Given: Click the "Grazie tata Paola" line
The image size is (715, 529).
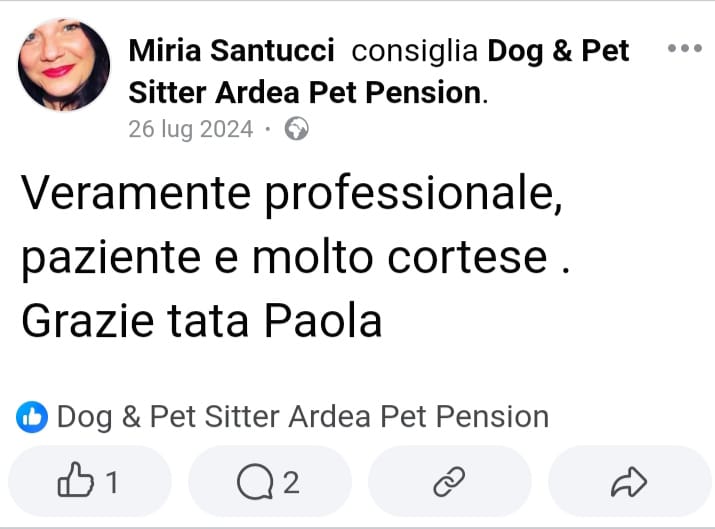Looking at the screenshot, I should tap(201, 321).
